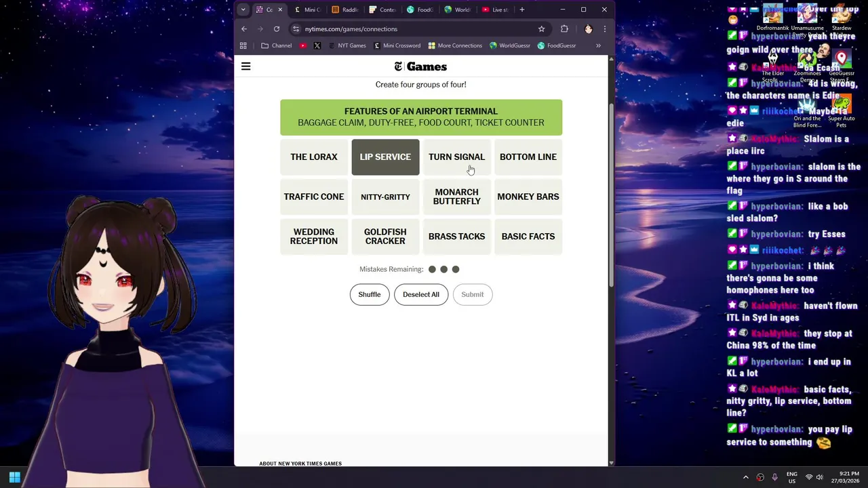
Task: Select TRAFFIC CONE tile
Action: click(x=314, y=197)
